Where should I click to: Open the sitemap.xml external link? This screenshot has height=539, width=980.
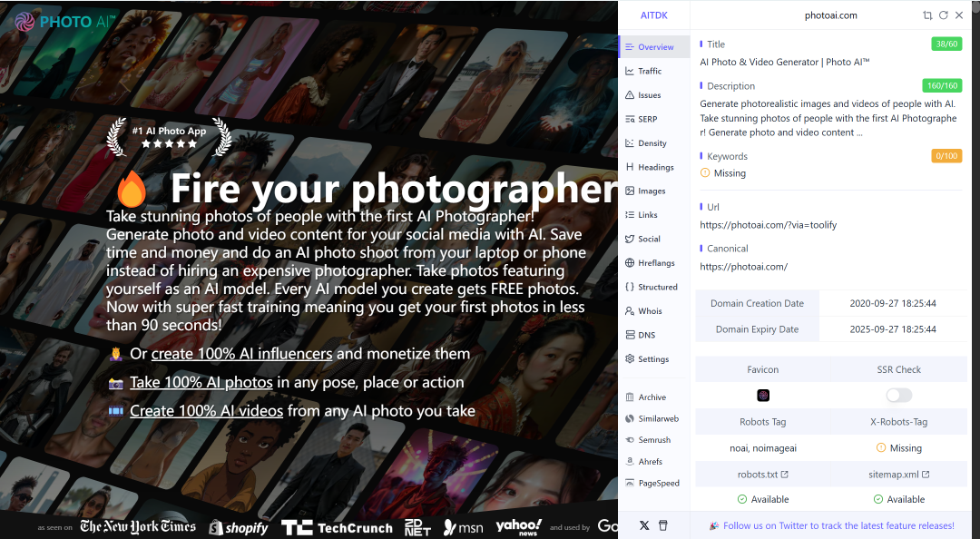click(x=898, y=475)
